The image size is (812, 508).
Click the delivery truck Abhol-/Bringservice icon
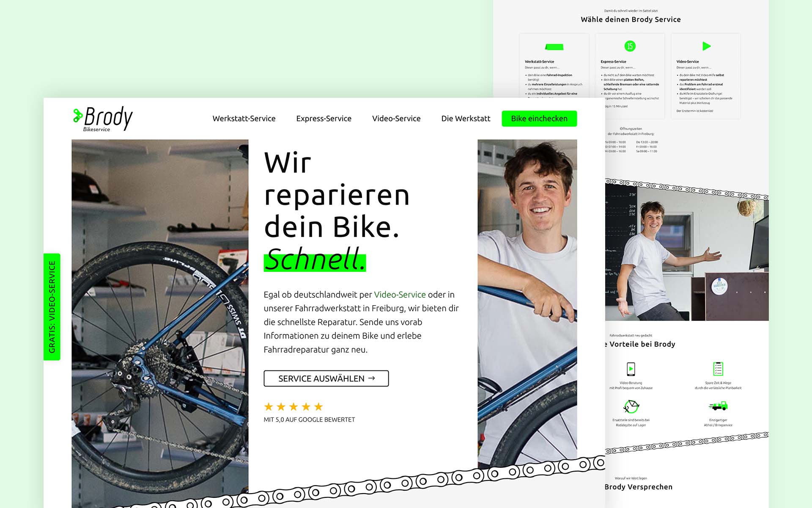(x=718, y=406)
